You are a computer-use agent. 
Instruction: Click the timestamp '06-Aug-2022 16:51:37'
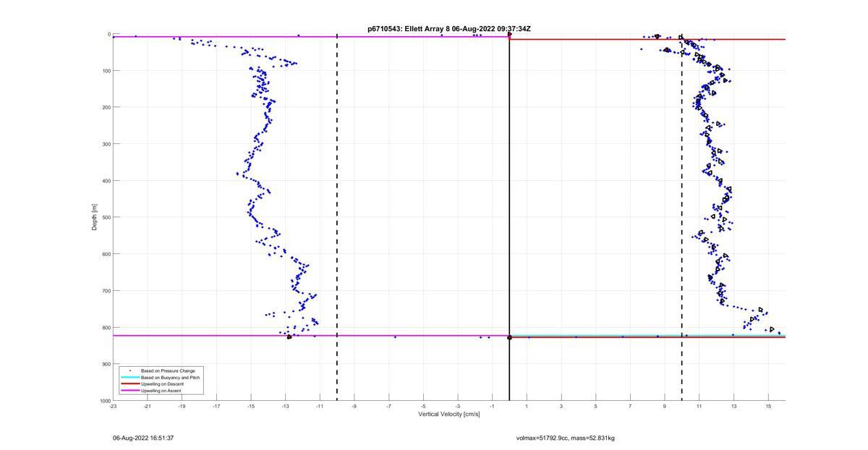coord(143,438)
